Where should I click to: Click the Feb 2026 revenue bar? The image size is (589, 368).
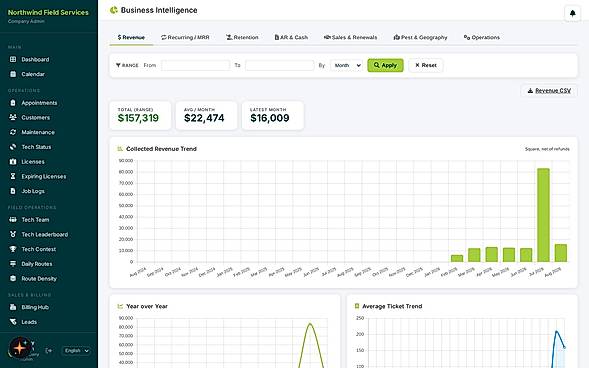(x=457, y=258)
